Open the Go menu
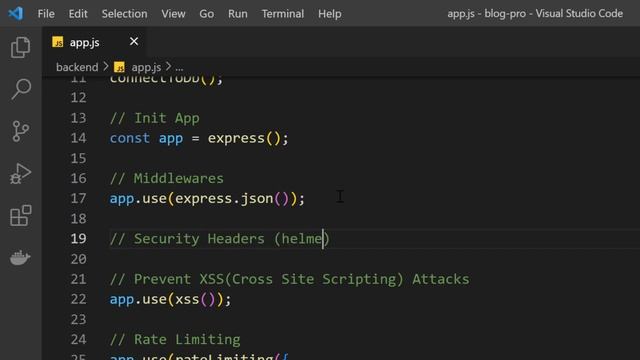 [207, 14]
